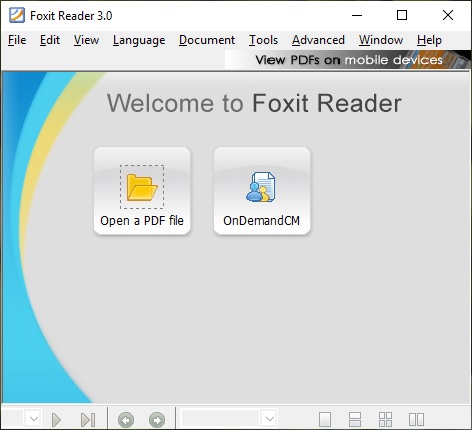Select the facing pages layout icon
This screenshot has width=472, height=430.
(x=416, y=420)
